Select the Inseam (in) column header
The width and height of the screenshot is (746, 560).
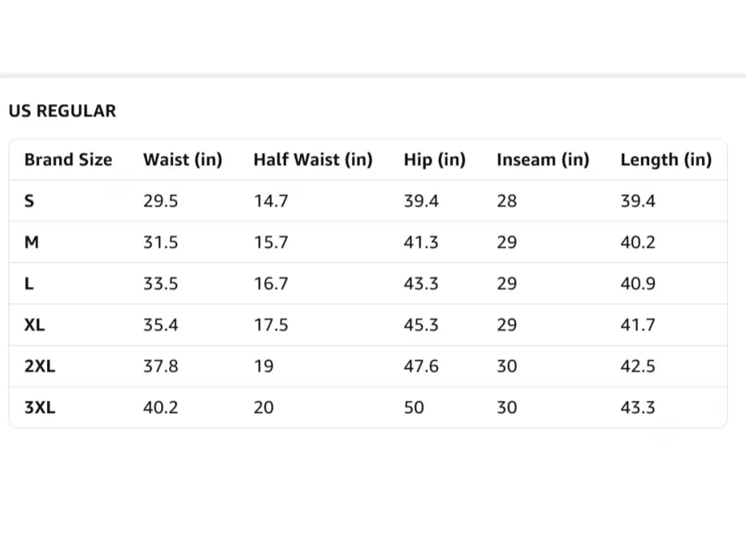pyautogui.click(x=543, y=160)
